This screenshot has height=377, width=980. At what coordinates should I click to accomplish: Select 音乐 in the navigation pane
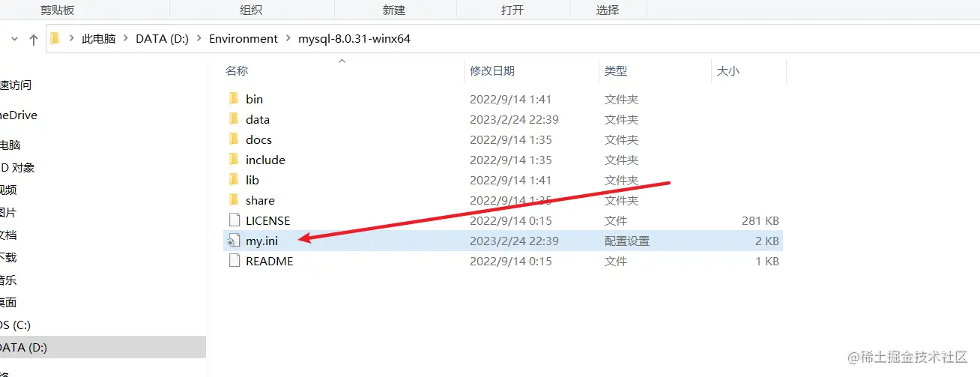pos(8,280)
